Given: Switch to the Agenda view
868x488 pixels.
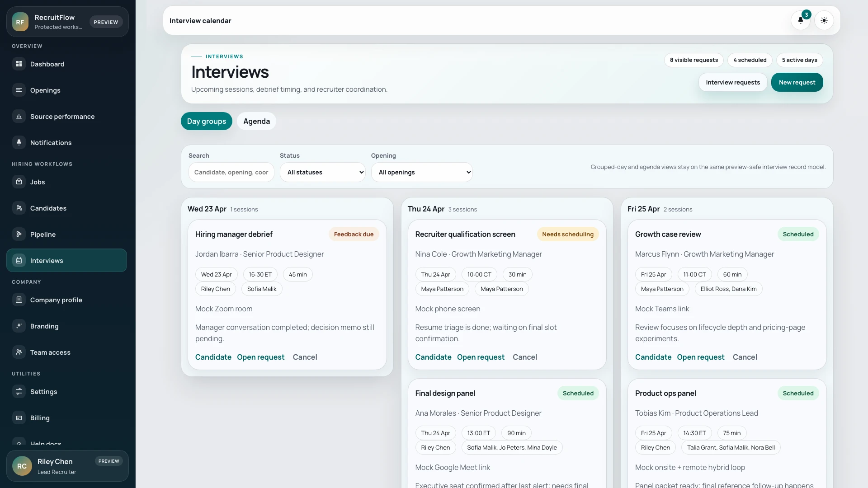Looking at the screenshot, I should [x=256, y=121].
